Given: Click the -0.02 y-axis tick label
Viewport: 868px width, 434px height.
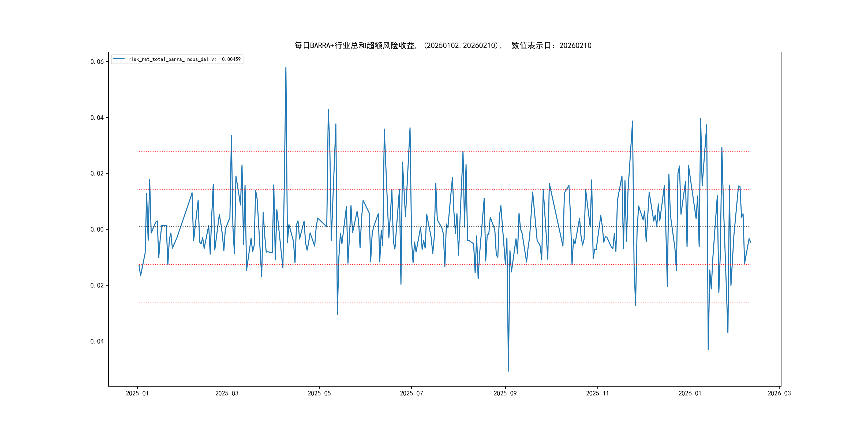Looking at the screenshot, I should (x=96, y=285).
